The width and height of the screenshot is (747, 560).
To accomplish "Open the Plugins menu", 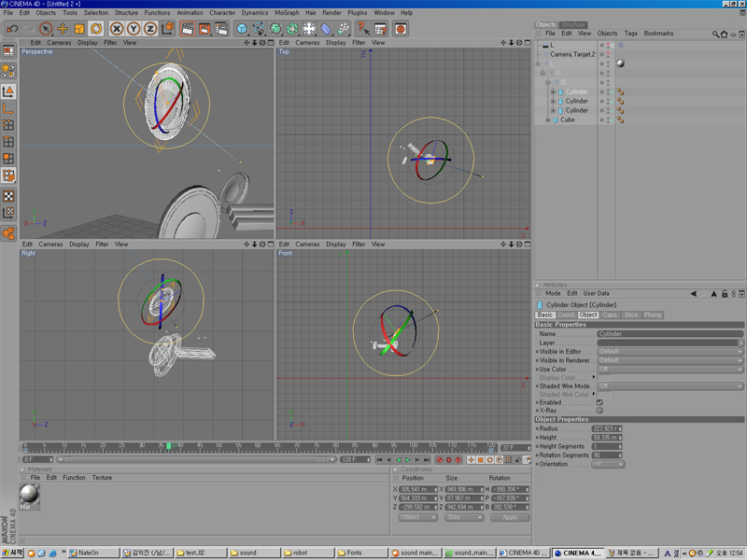I will coord(358,13).
